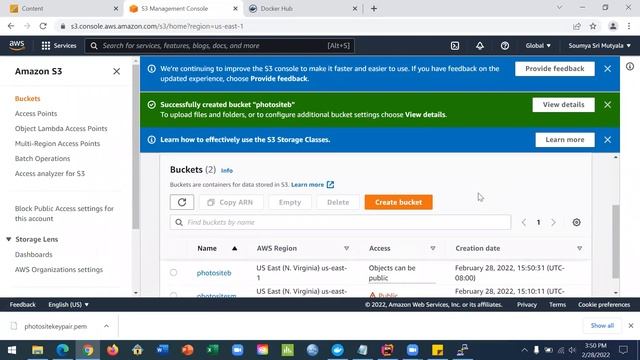Open the photositeb bucket link
640x360 pixels.
(x=214, y=273)
